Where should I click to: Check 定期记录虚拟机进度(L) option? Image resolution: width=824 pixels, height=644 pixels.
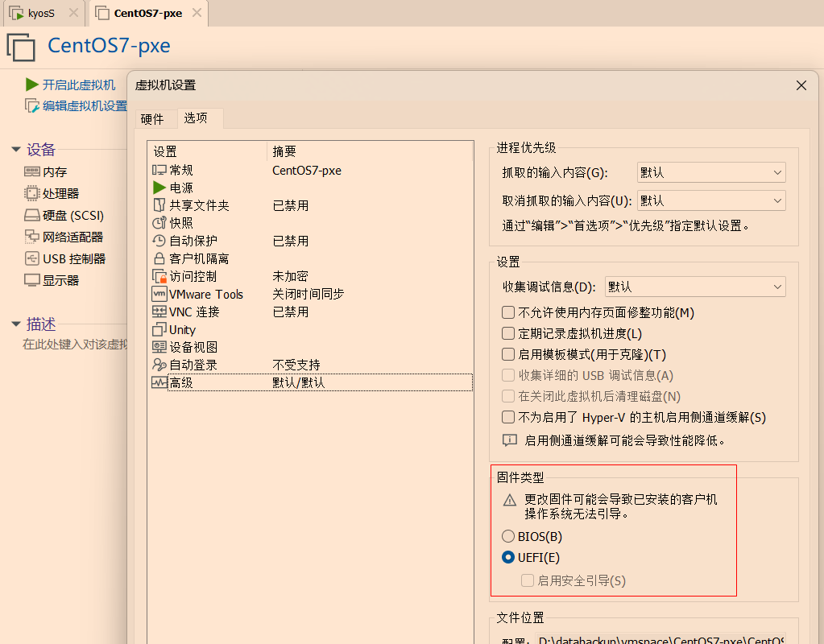508,333
